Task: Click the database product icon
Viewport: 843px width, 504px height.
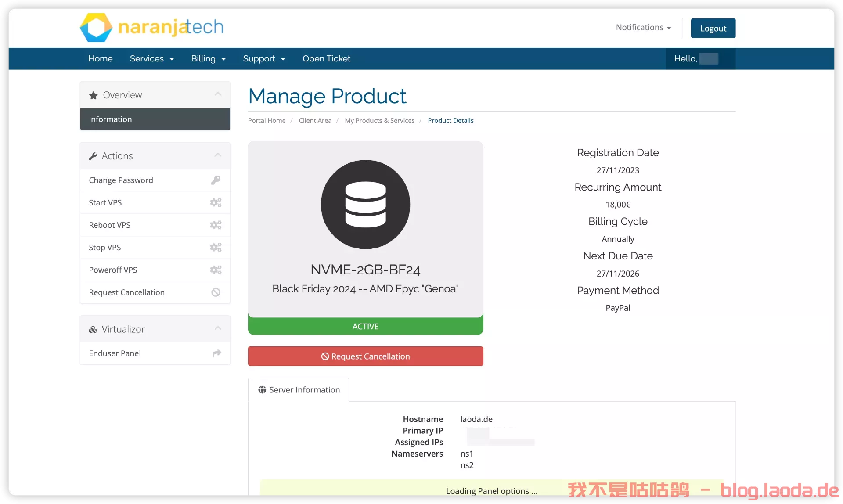Action: coord(365,205)
